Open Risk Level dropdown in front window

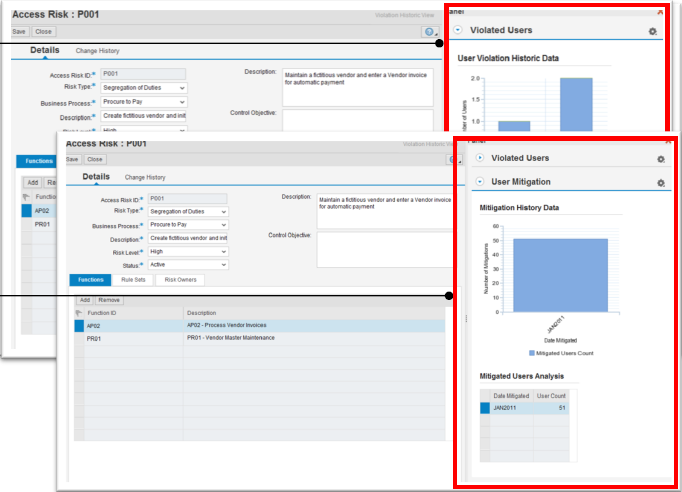coord(188,251)
